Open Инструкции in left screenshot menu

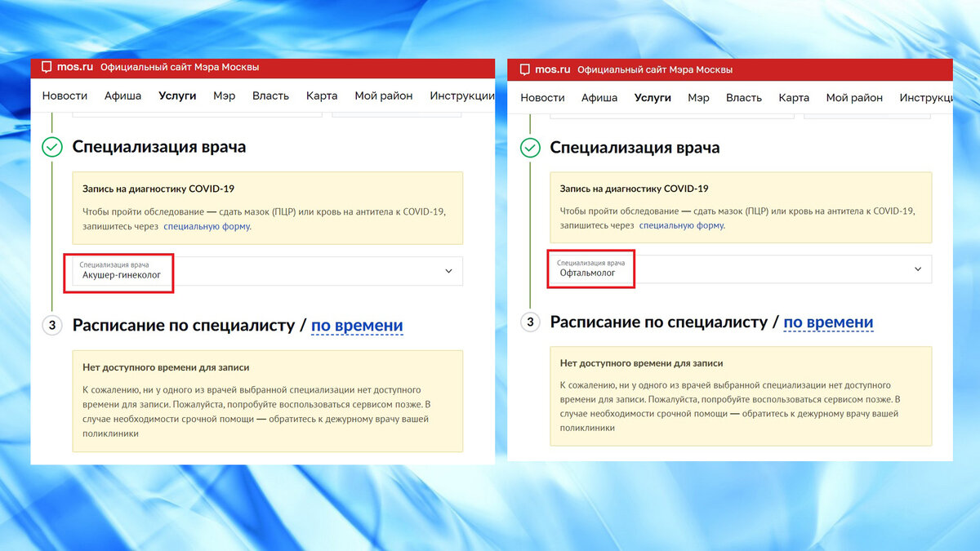(x=462, y=96)
